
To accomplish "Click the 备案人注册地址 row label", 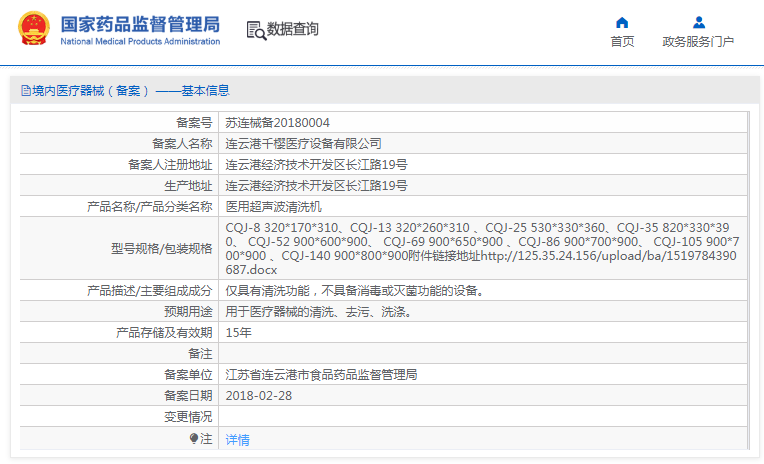I will 170,165.
